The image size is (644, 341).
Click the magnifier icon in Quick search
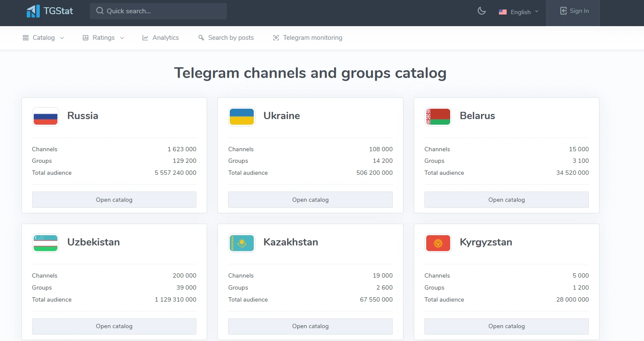[100, 11]
